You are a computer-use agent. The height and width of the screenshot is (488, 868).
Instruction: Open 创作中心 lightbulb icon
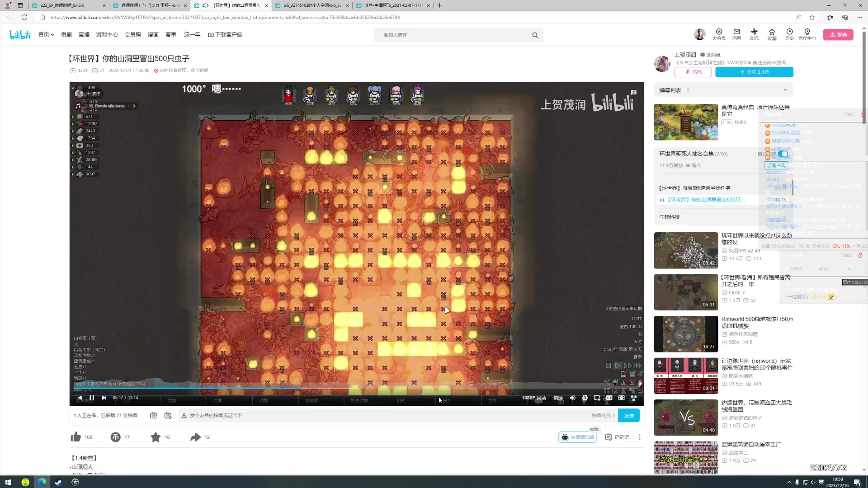pyautogui.click(x=807, y=34)
